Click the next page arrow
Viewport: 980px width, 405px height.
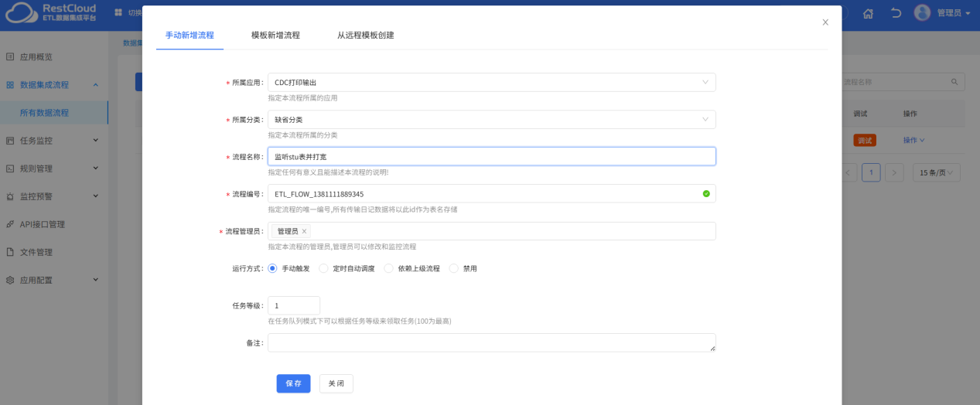894,172
